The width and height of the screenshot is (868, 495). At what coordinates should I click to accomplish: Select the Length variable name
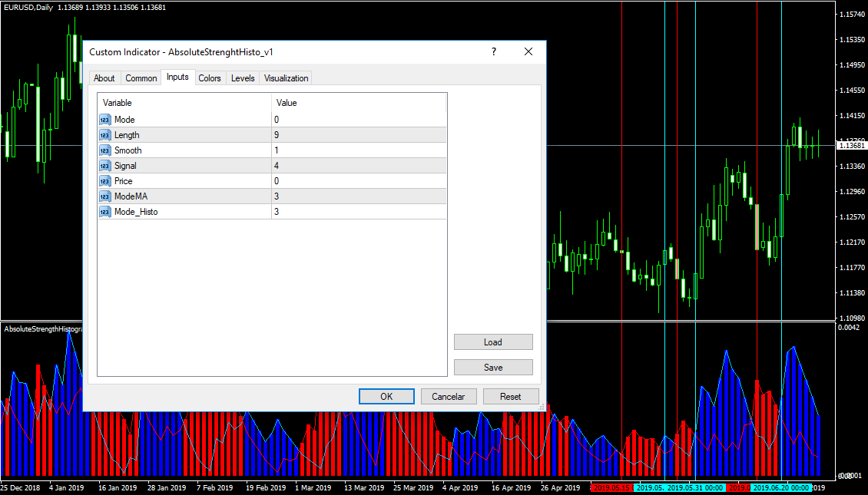point(127,135)
